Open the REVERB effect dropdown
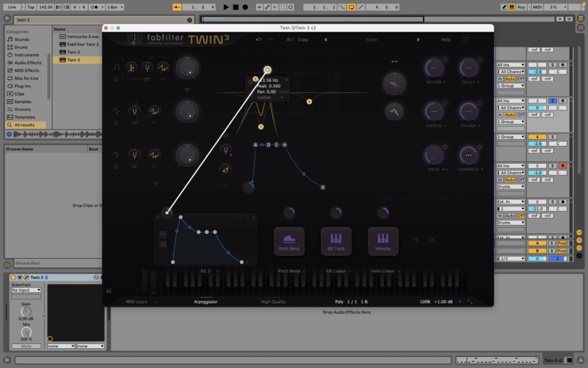 pyautogui.click(x=436, y=83)
